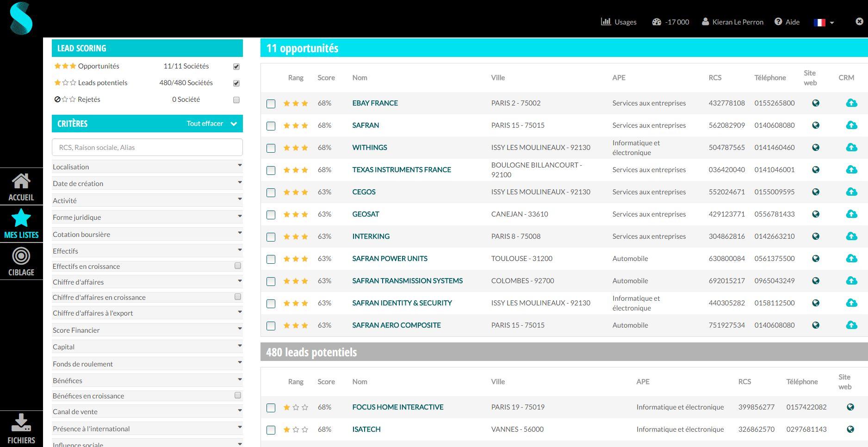Uncheck the Opportunités lead scoring filter
This screenshot has width=868, height=447.
pos(236,66)
